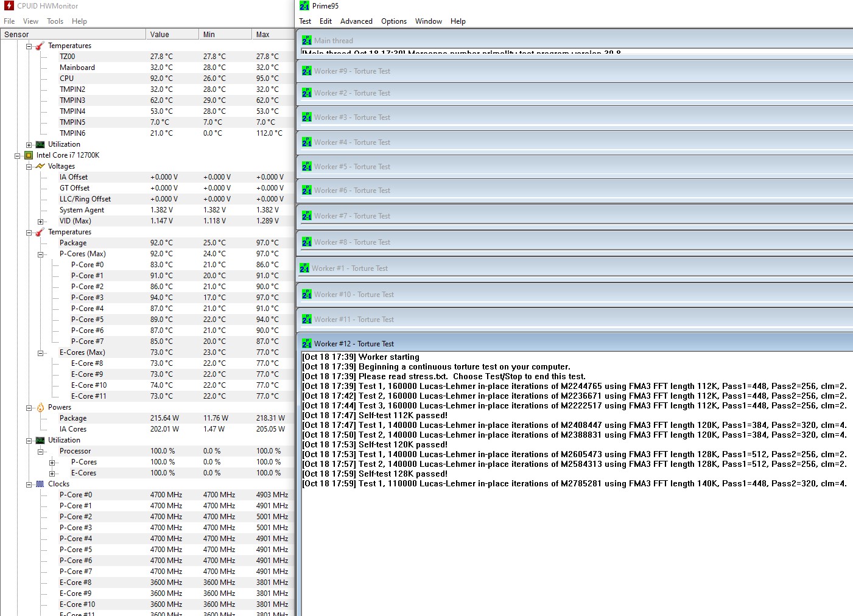
Task: Click the Utilization icon above Intel Core i7
Action: pos(40,144)
